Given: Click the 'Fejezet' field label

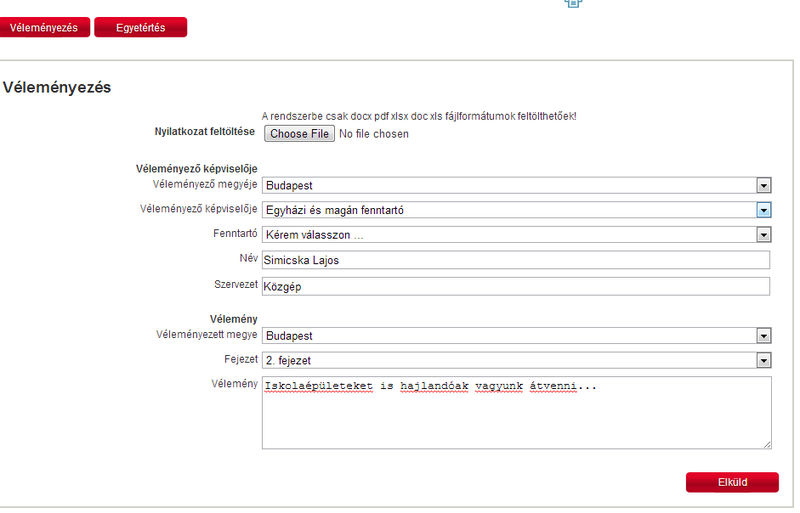Looking at the screenshot, I should 241,359.
